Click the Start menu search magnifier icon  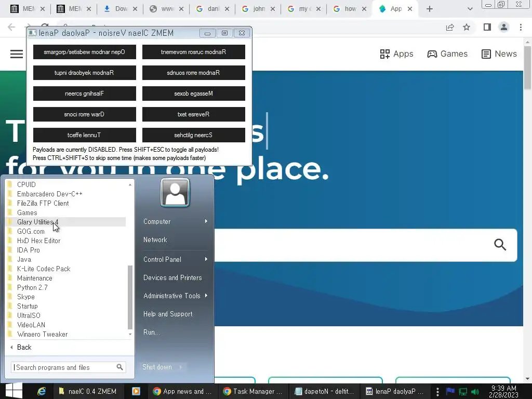(119, 367)
